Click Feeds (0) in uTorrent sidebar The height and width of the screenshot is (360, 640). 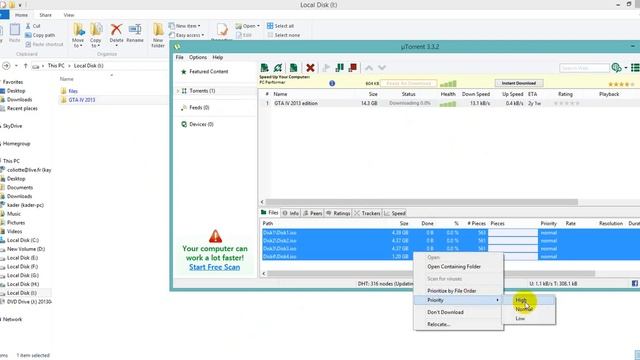click(199, 107)
